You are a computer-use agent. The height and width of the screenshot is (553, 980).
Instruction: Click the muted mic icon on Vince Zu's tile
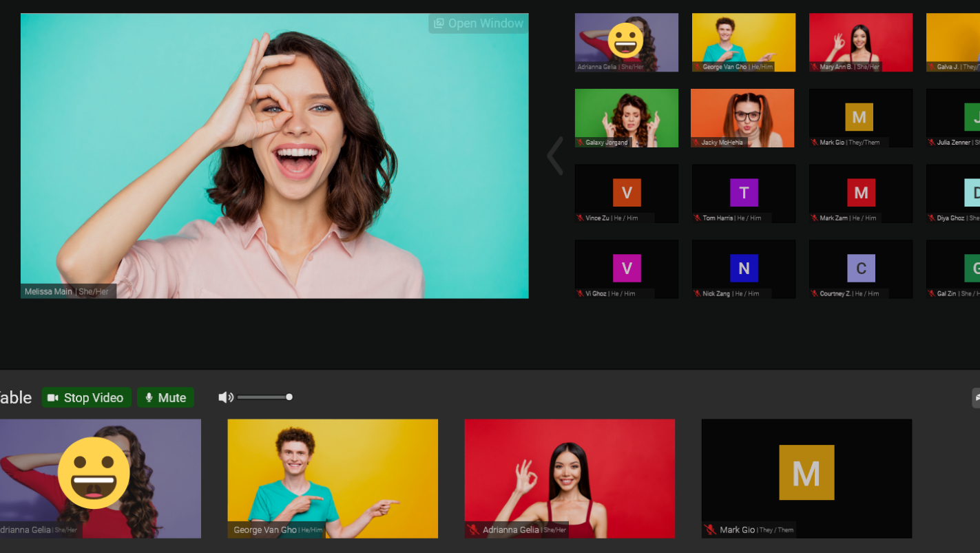pyautogui.click(x=581, y=218)
